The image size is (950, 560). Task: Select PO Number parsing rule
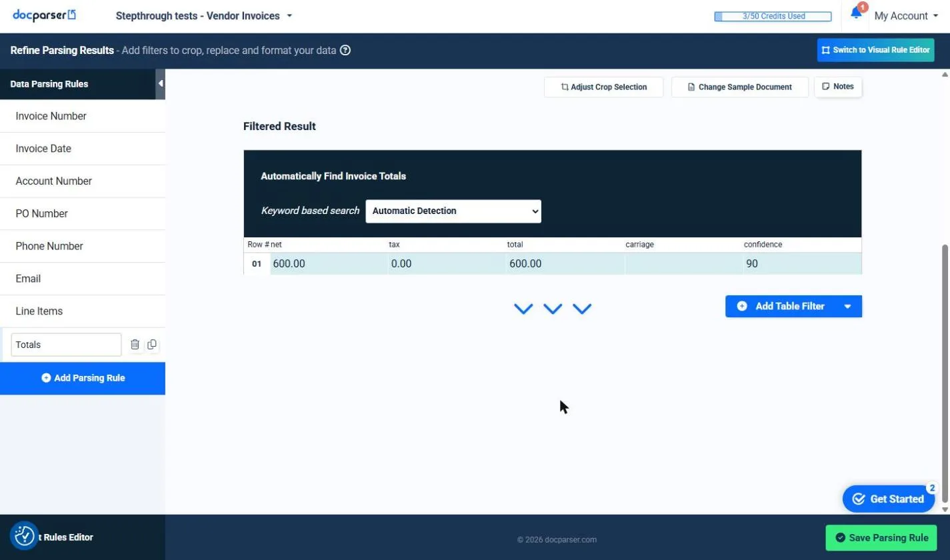click(83, 214)
